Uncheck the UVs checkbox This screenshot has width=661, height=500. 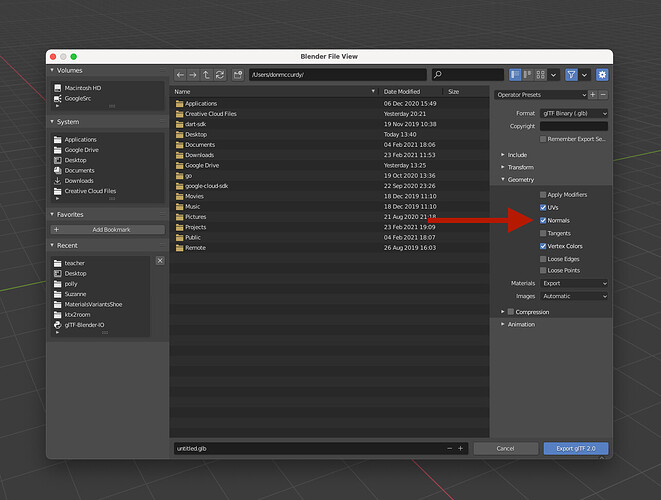click(543, 207)
